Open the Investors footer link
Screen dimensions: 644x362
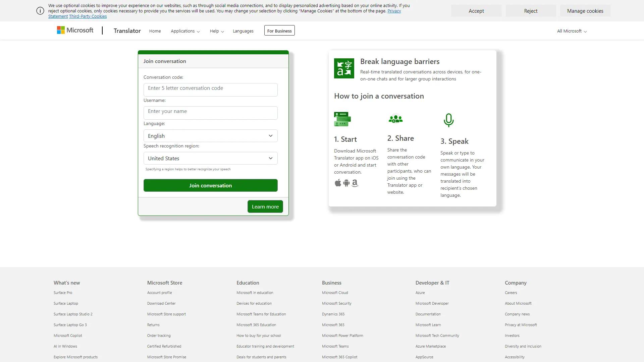click(x=512, y=336)
